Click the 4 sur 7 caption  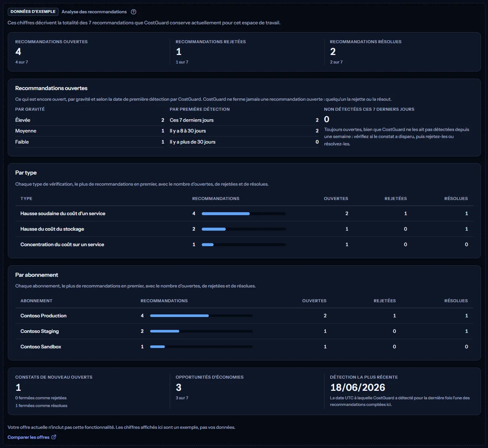point(21,62)
